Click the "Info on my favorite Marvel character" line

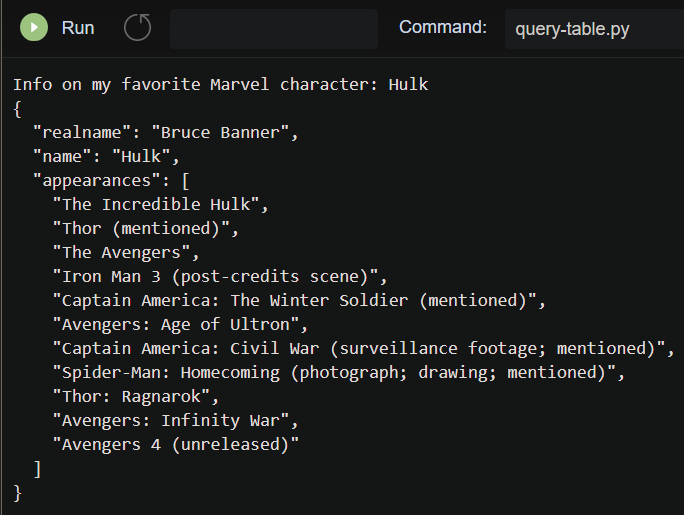coord(220,84)
